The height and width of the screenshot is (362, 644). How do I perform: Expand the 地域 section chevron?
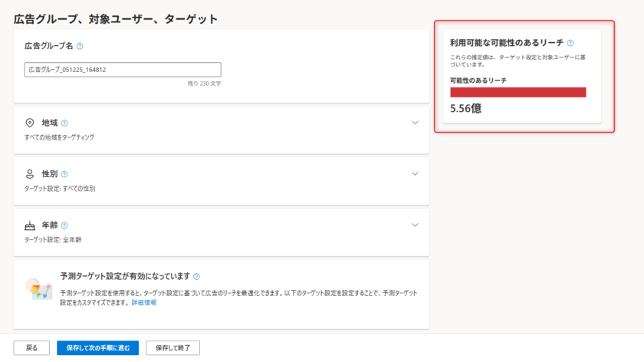click(415, 123)
